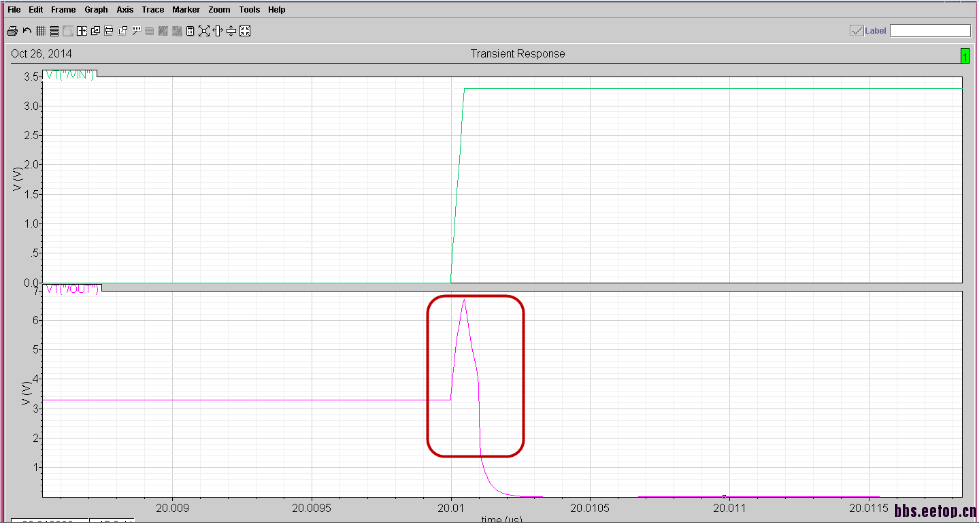Click the 20.0095 time axis label
Viewport: 979px width, 523px height.
pyautogui.click(x=311, y=508)
